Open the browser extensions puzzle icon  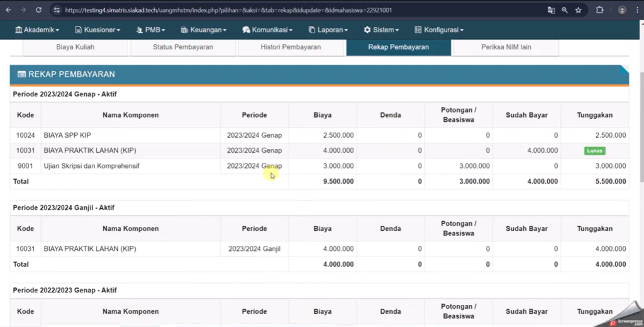click(x=600, y=10)
